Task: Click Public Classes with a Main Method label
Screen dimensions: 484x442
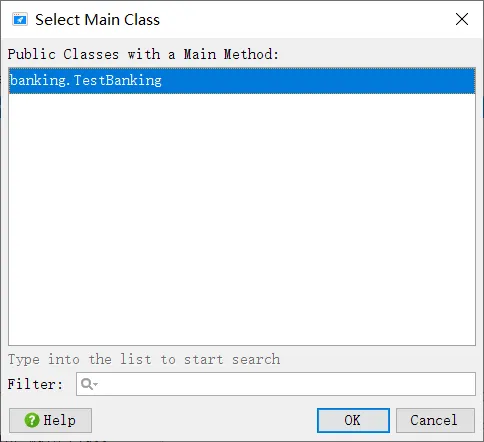Action: [143, 54]
